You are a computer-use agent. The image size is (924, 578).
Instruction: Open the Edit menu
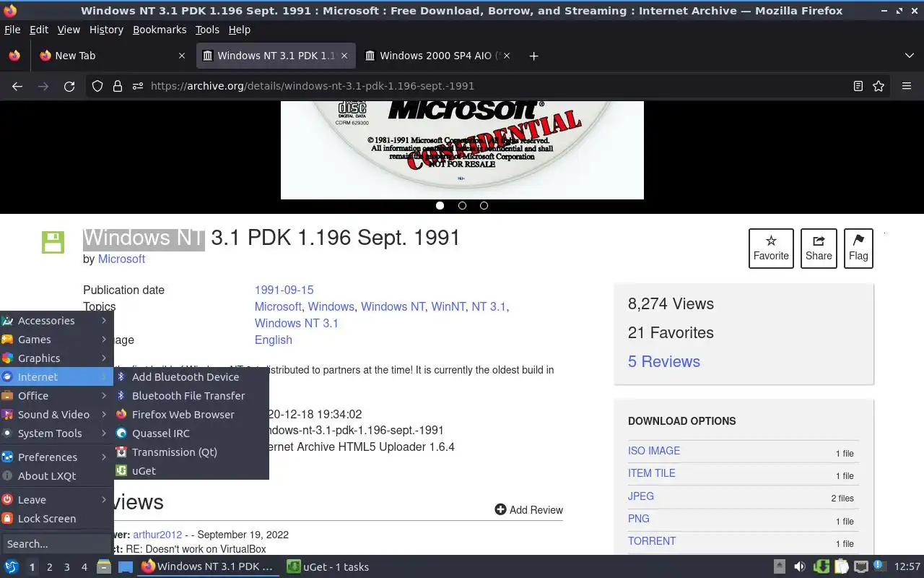pyautogui.click(x=39, y=30)
